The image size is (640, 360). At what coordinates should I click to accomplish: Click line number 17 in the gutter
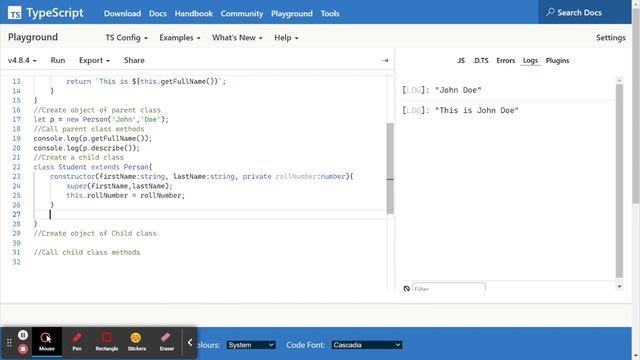(16, 120)
